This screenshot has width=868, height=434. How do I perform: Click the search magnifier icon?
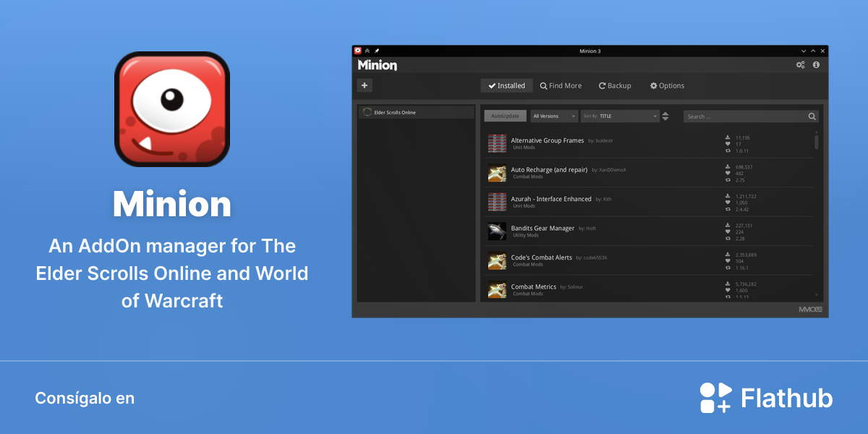click(x=812, y=116)
